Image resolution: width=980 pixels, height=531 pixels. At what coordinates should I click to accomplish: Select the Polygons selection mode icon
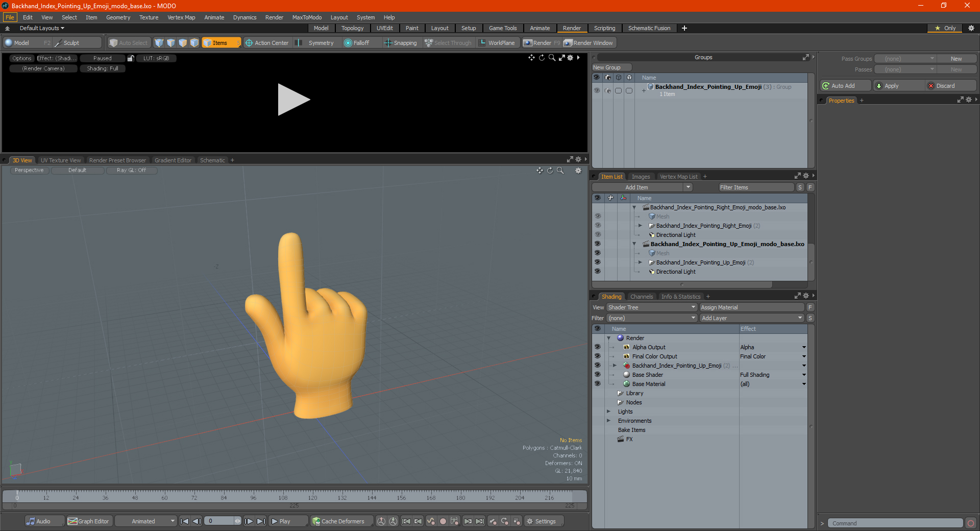pyautogui.click(x=183, y=43)
